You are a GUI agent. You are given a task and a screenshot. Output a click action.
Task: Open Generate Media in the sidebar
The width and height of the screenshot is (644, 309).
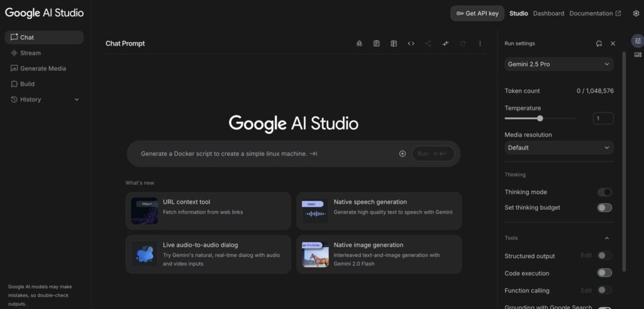(45, 68)
